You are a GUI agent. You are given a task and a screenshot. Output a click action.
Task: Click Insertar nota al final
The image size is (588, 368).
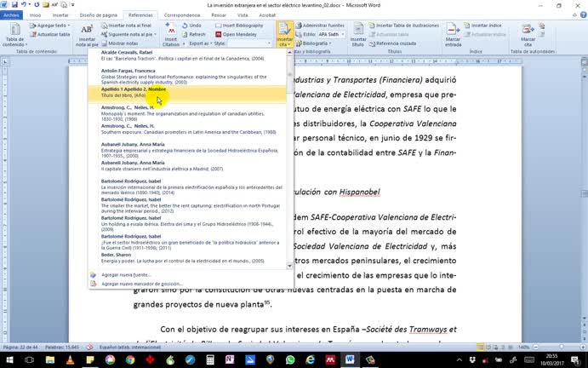click(x=126, y=26)
